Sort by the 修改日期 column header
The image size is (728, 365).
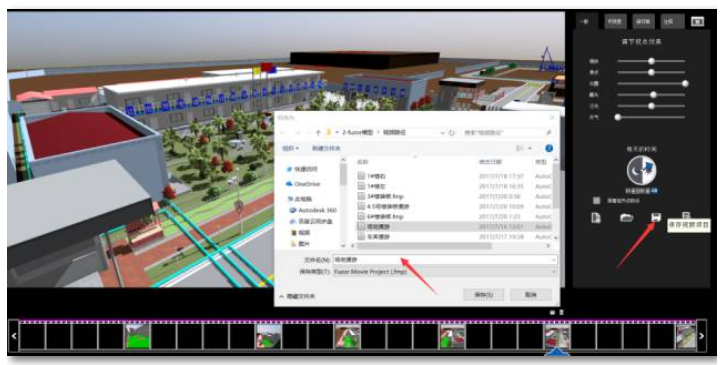(490, 162)
